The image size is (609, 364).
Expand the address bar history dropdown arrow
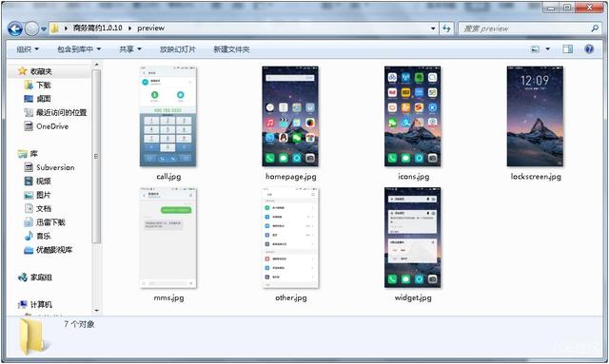click(x=433, y=29)
